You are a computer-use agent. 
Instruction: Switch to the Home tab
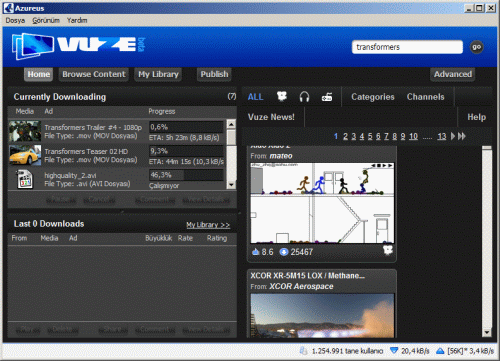click(39, 74)
